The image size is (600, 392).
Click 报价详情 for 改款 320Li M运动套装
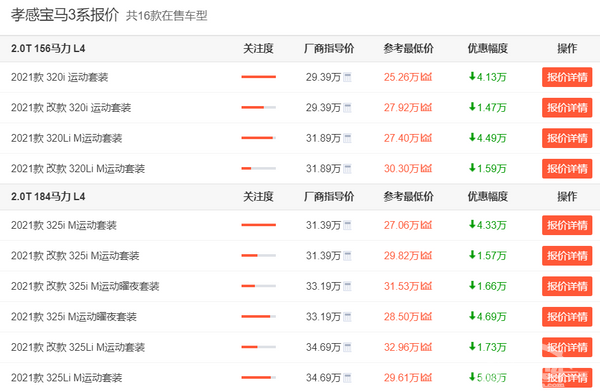click(x=567, y=169)
